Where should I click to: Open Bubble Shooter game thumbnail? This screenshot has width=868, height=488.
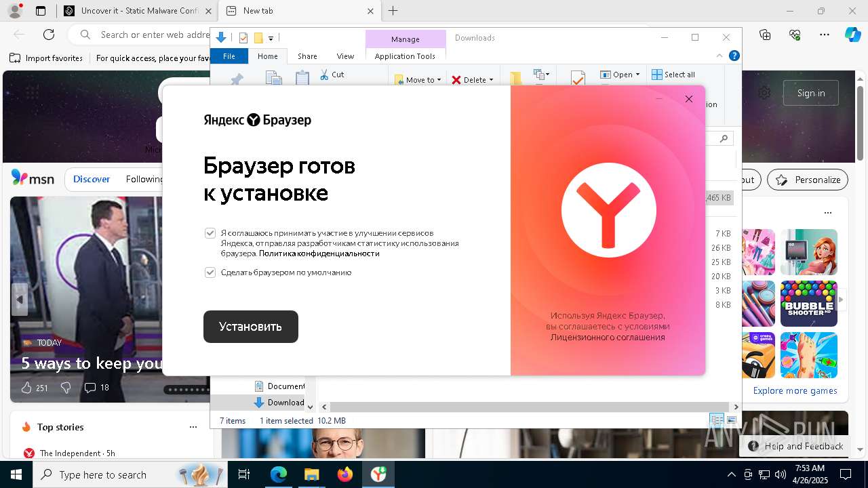(808, 304)
